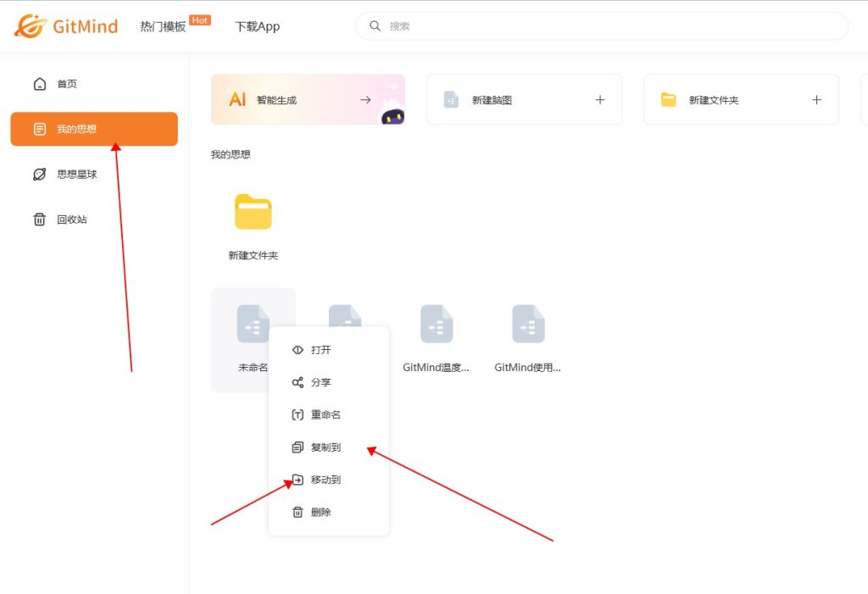
Task: Choose 分享 in the context menu
Action: tap(329, 382)
